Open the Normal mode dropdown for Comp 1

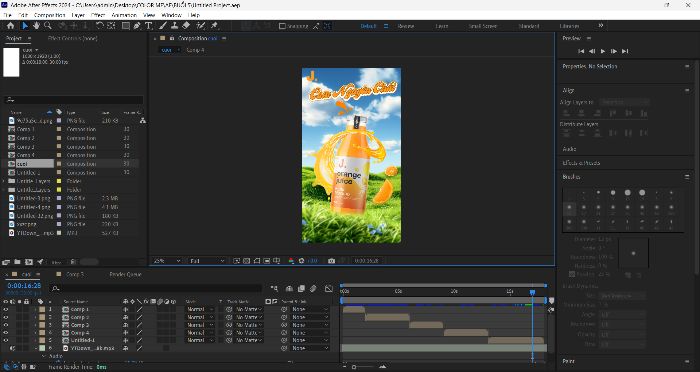click(x=200, y=309)
